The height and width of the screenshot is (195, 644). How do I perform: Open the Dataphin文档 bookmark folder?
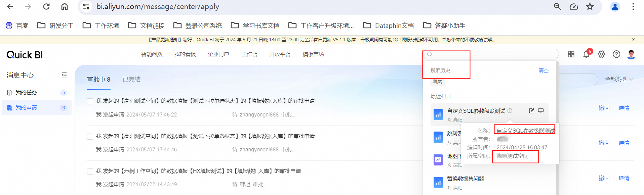[x=389, y=26]
